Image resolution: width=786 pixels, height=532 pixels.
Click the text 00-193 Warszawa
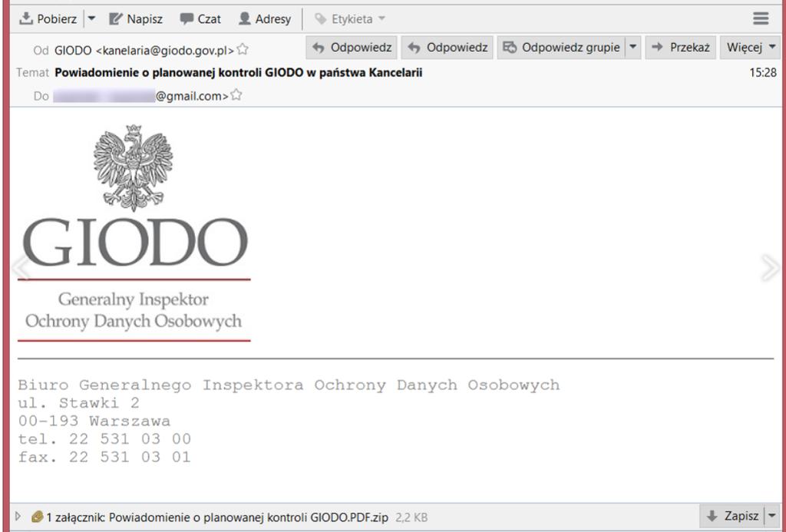click(x=94, y=421)
